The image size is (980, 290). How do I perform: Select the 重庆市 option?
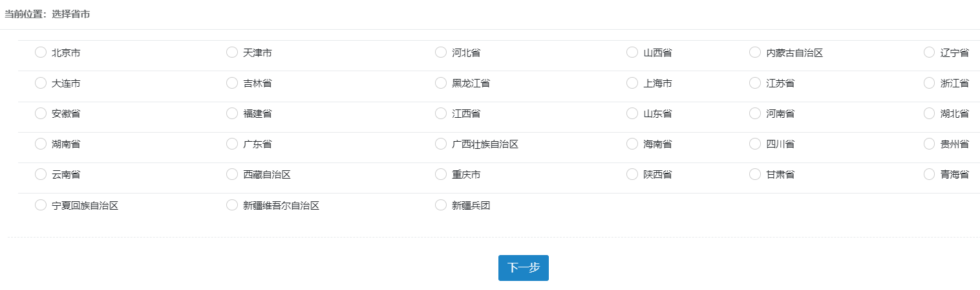441,174
